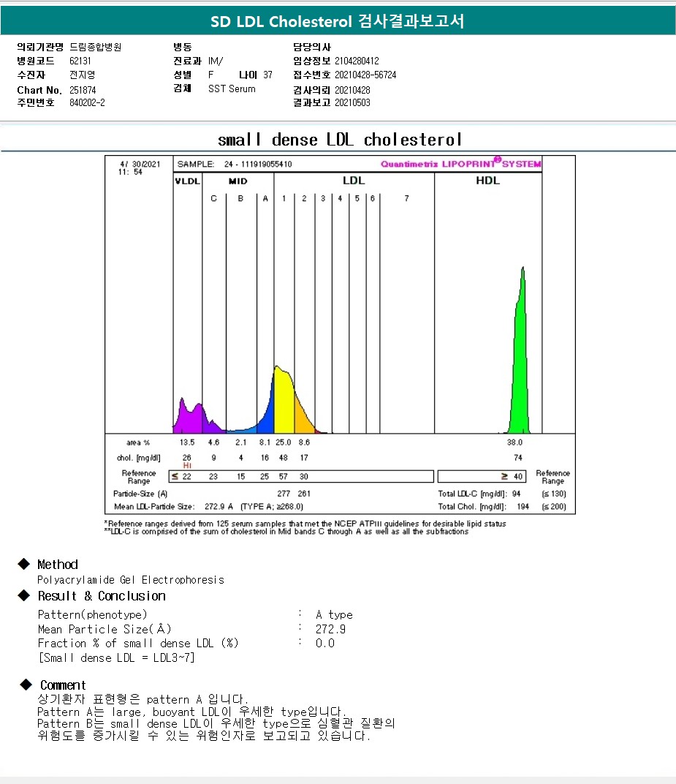Select the 'A type' result
Screen dimensions: 676x784
(334, 614)
